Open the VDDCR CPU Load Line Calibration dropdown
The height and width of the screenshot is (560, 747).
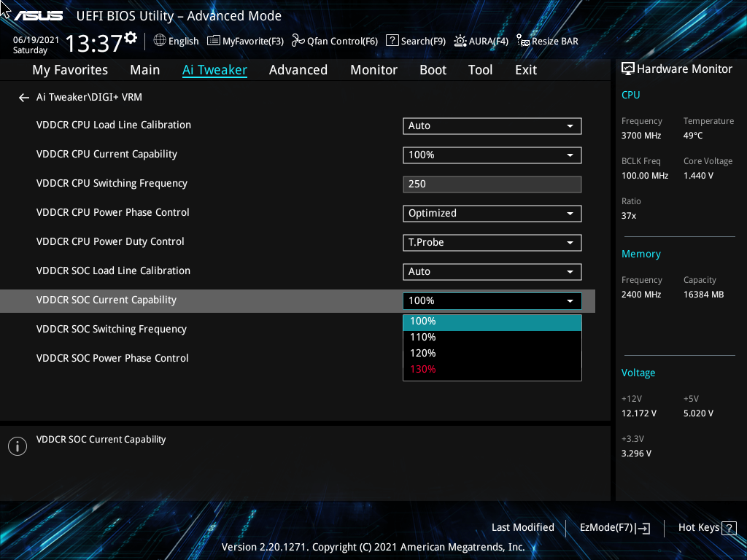pyautogui.click(x=492, y=125)
